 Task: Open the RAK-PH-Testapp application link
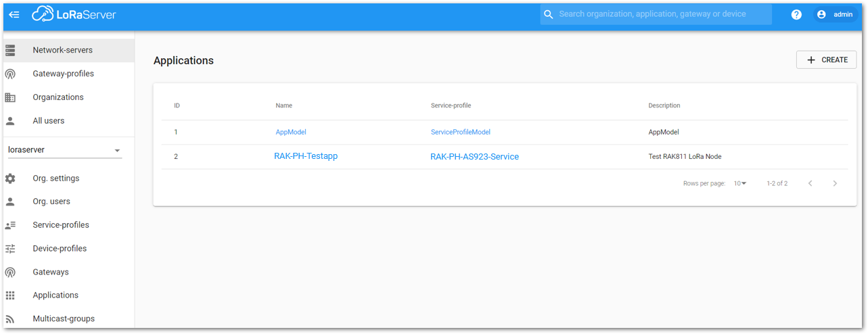[x=306, y=156]
